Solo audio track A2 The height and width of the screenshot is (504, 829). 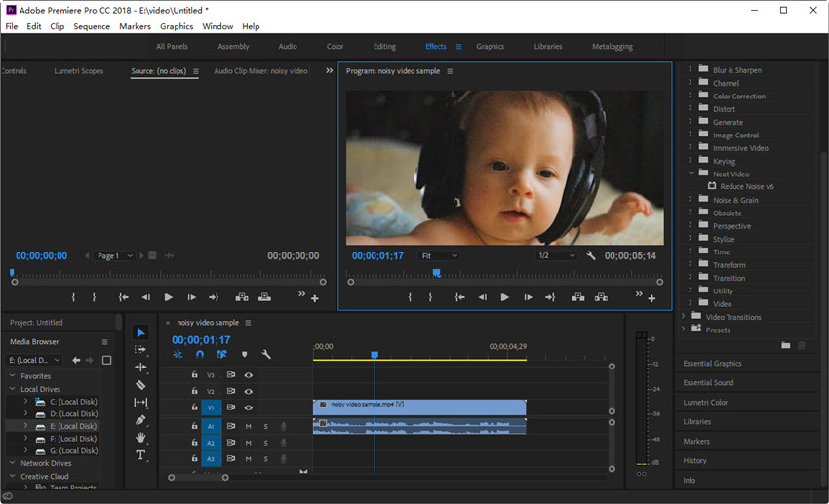pyautogui.click(x=265, y=443)
